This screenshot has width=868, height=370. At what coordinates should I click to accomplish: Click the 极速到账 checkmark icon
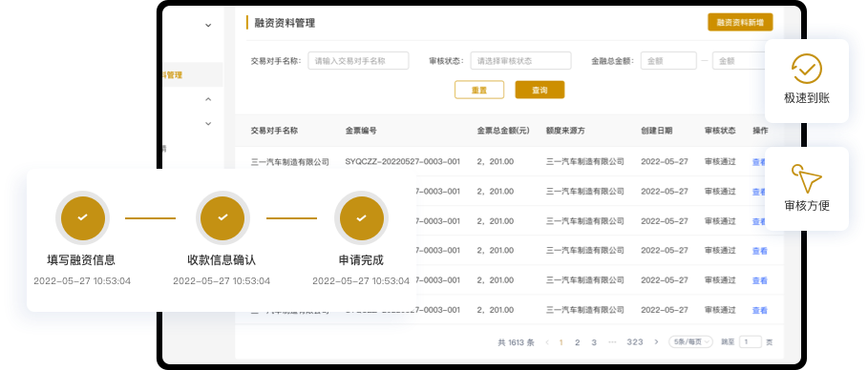807,69
